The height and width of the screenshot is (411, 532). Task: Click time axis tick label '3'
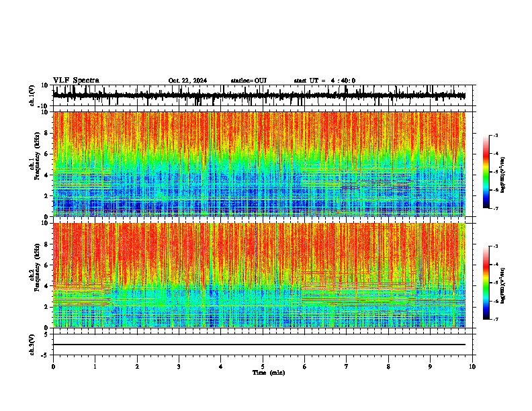pos(179,366)
